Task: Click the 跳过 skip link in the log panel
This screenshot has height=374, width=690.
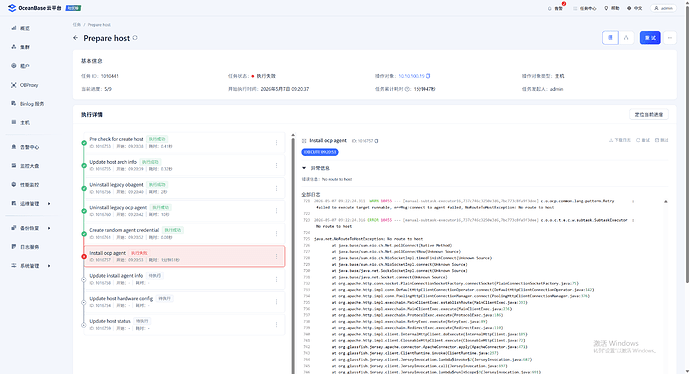Action: coord(661,140)
